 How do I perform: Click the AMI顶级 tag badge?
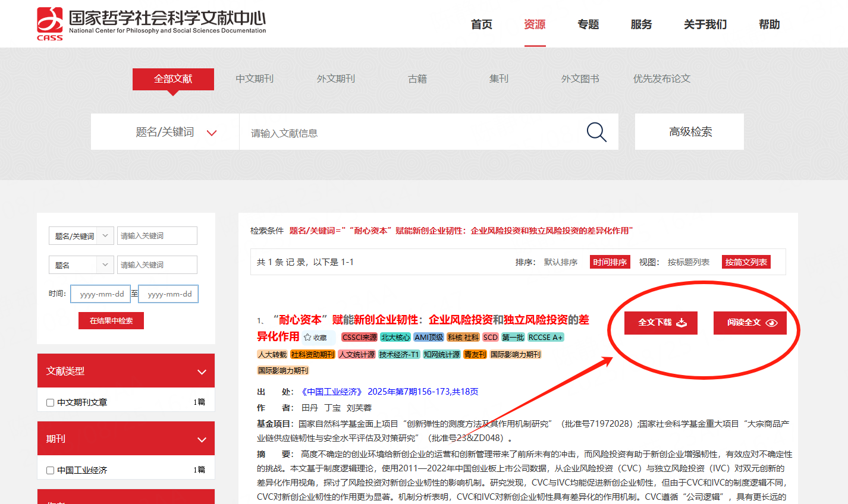(429, 338)
